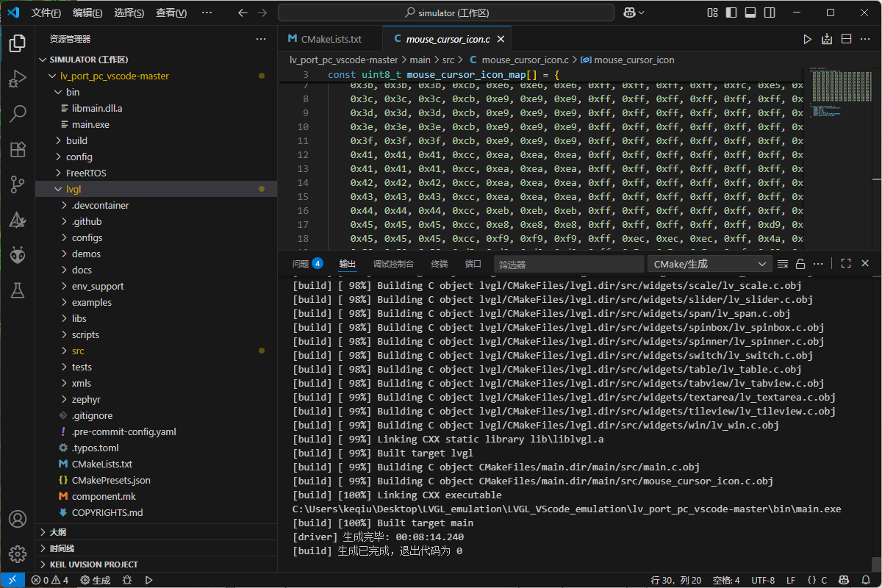Open the Extensions view icon
Viewport: 882px width, 588px height.
(18, 149)
